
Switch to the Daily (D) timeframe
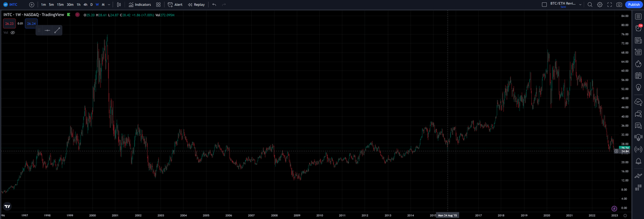pos(91,4)
